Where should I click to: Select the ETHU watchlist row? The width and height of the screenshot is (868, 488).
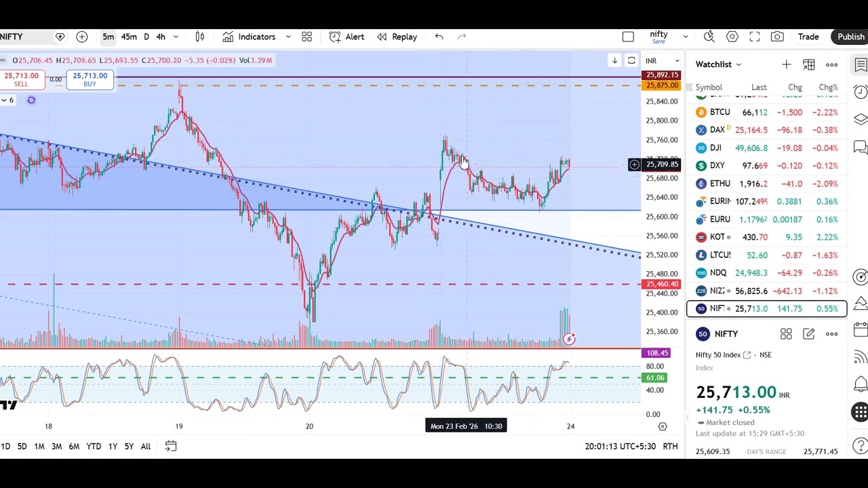coord(767,184)
